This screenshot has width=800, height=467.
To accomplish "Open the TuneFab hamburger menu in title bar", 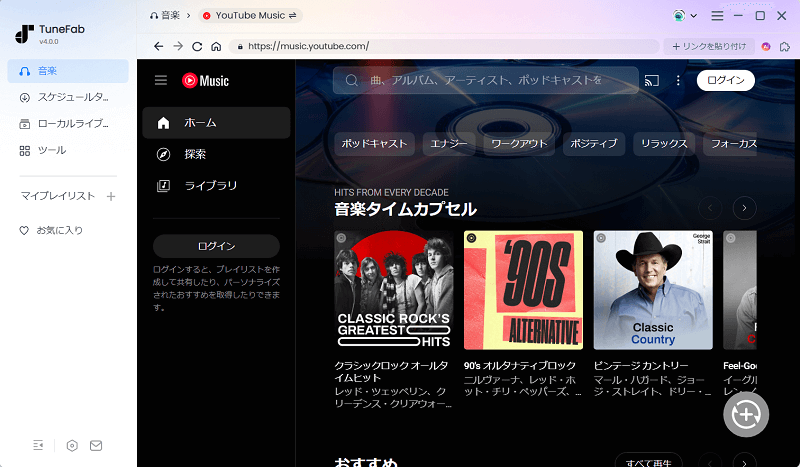I will pyautogui.click(x=717, y=16).
